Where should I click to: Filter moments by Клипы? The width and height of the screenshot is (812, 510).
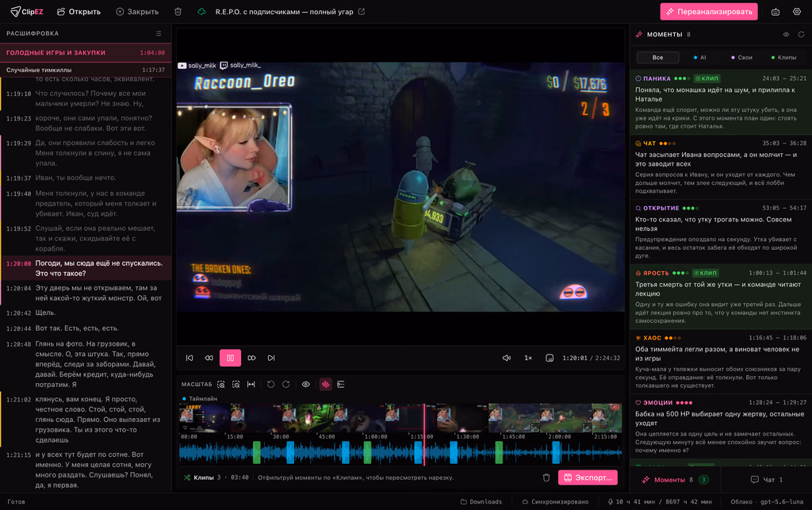click(x=784, y=57)
